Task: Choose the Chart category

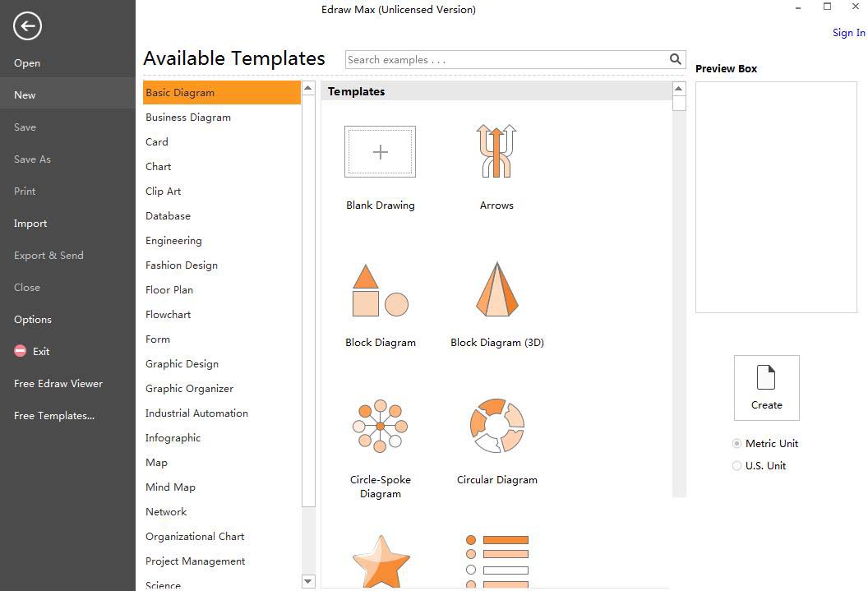Action: click(x=159, y=167)
